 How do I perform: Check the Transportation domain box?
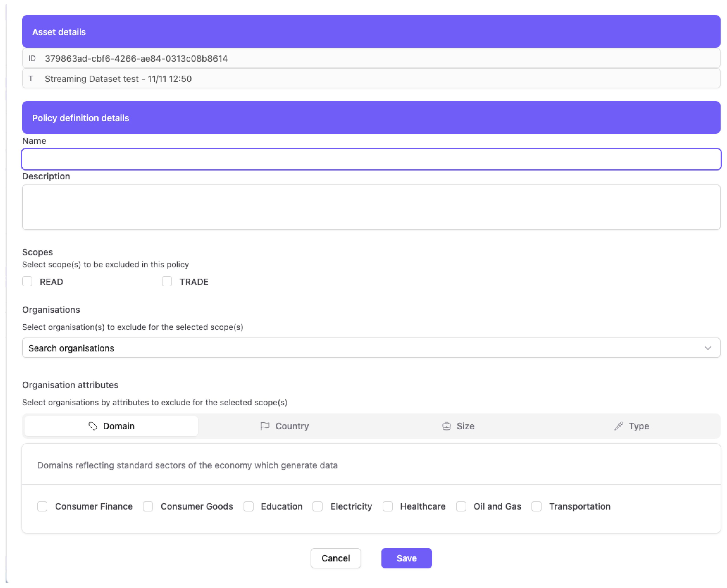click(537, 506)
